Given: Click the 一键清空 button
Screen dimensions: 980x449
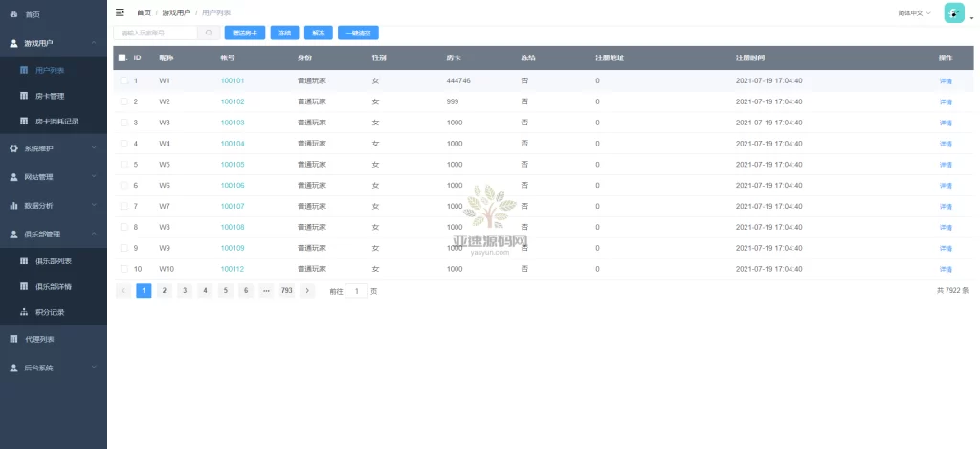Looking at the screenshot, I should pos(358,34).
